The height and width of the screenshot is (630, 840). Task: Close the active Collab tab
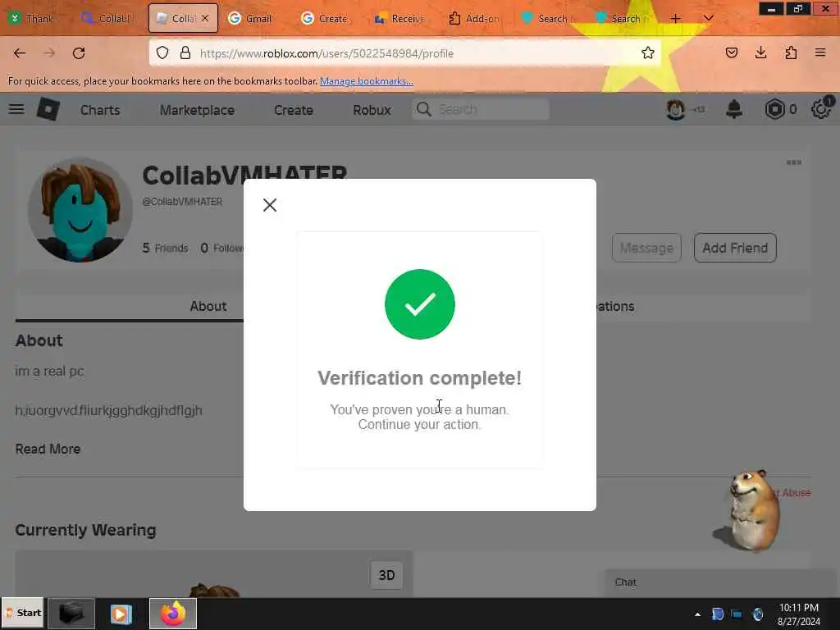coord(204,18)
